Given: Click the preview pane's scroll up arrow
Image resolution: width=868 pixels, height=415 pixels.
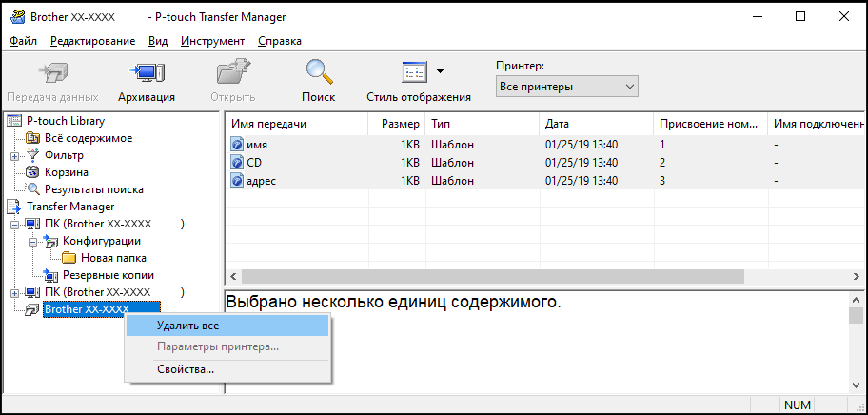Looking at the screenshot, I should [x=856, y=300].
